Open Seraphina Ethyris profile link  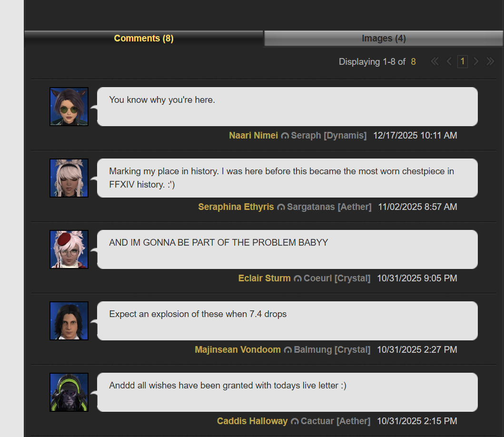tap(236, 207)
